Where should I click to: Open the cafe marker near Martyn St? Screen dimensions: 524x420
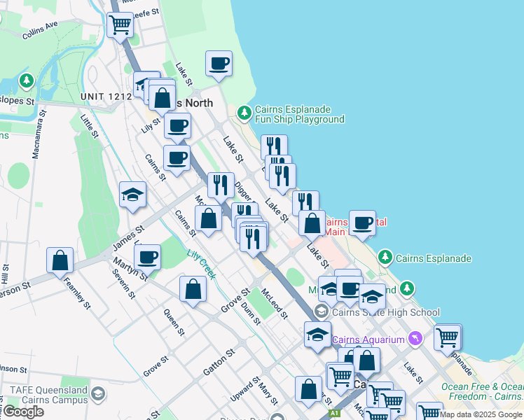click(x=147, y=258)
